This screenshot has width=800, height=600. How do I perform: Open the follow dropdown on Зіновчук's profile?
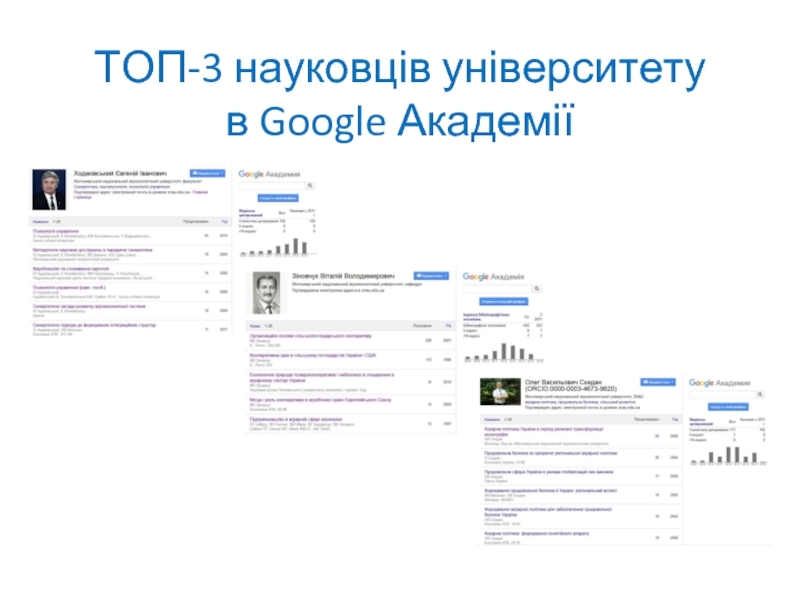[431, 276]
